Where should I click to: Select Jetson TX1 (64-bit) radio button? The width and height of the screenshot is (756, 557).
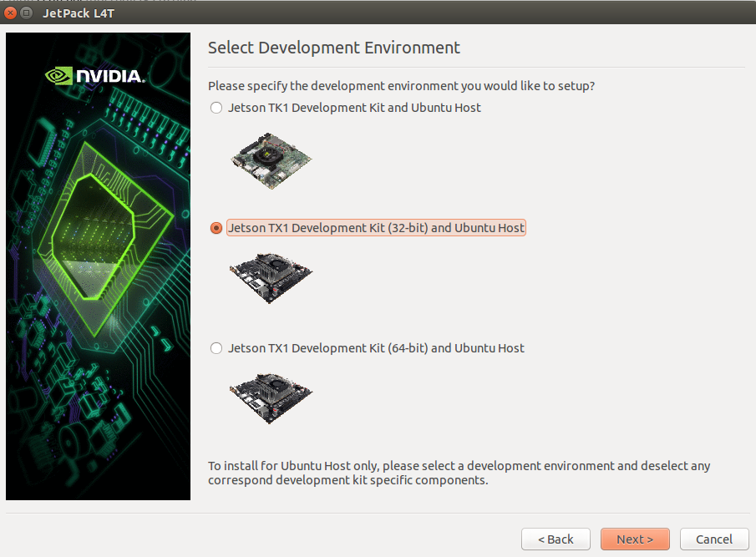pos(216,348)
